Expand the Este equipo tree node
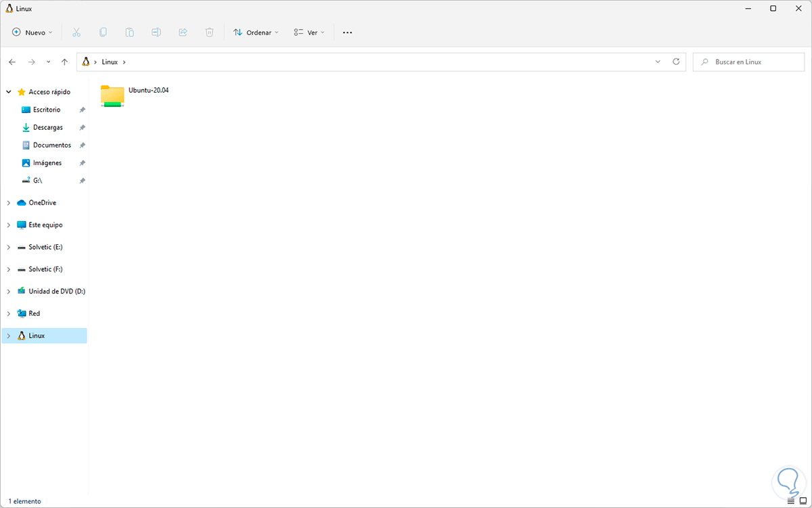This screenshot has height=508, width=812. (x=8, y=225)
